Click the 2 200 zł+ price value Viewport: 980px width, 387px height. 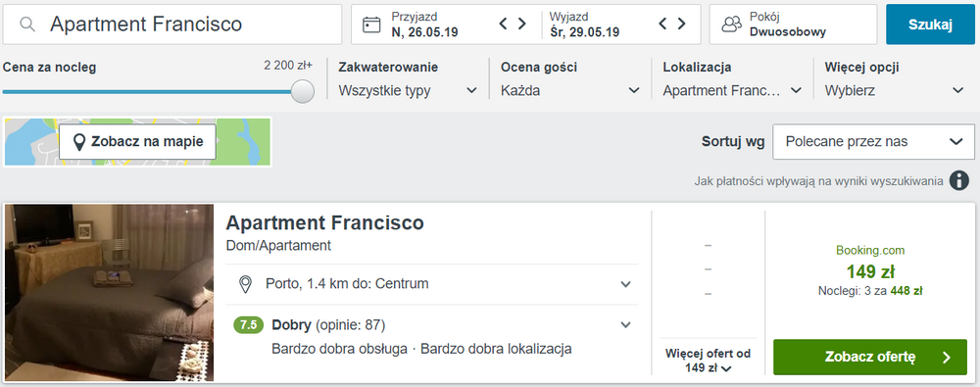coord(288,65)
